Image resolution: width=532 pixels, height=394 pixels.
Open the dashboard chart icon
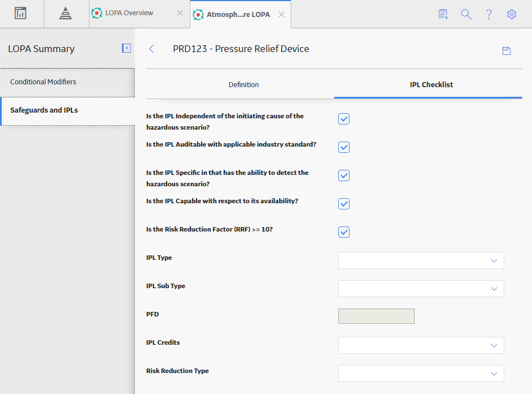[x=20, y=13]
